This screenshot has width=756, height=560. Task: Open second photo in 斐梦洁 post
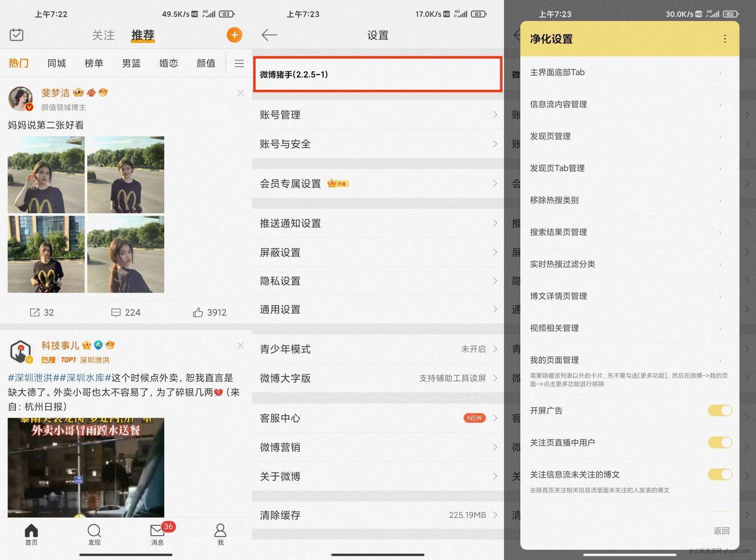(x=126, y=175)
